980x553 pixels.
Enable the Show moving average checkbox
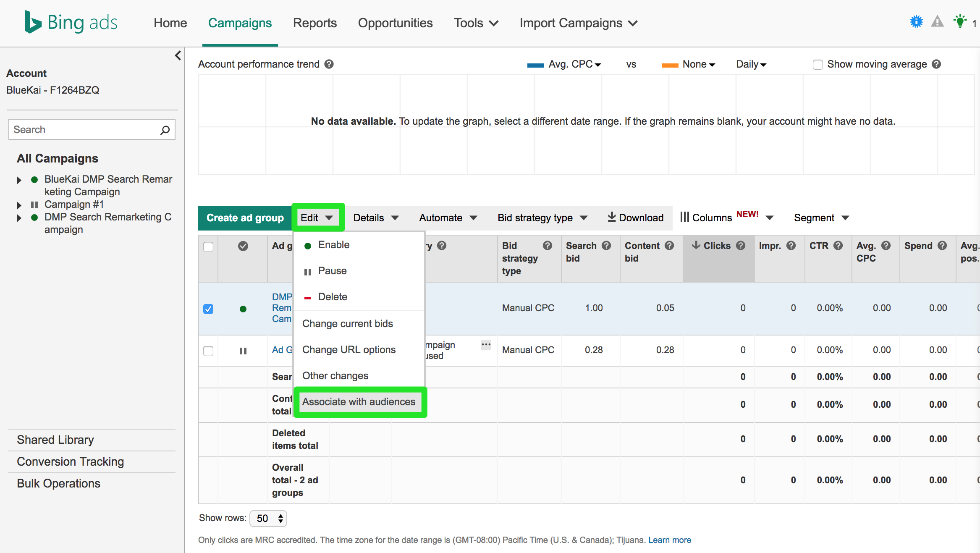coord(817,65)
